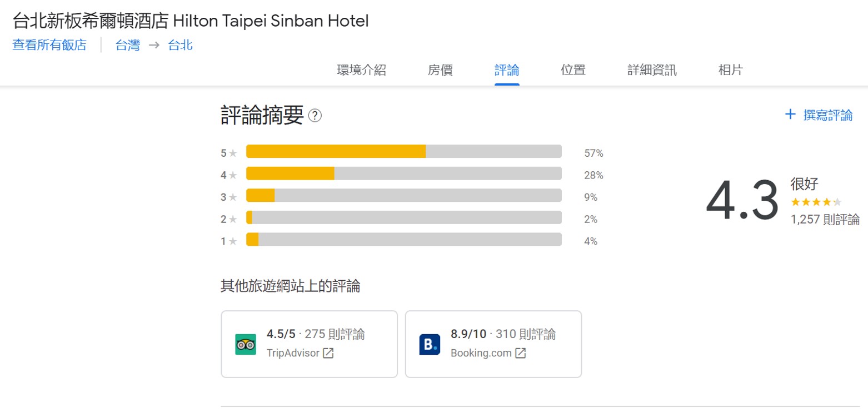868x417 pixels.
Task: Click the review summary help question-mark icon
Action: coord(315,116)
